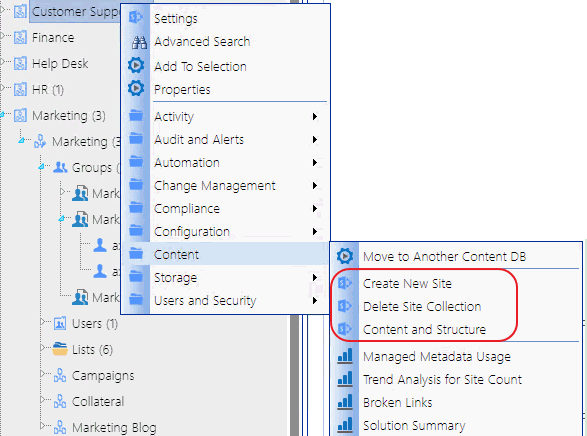Expand the HR (1) tree node
Image resolution: width=587 pixels, height=436 pixels.
(3, 88)
